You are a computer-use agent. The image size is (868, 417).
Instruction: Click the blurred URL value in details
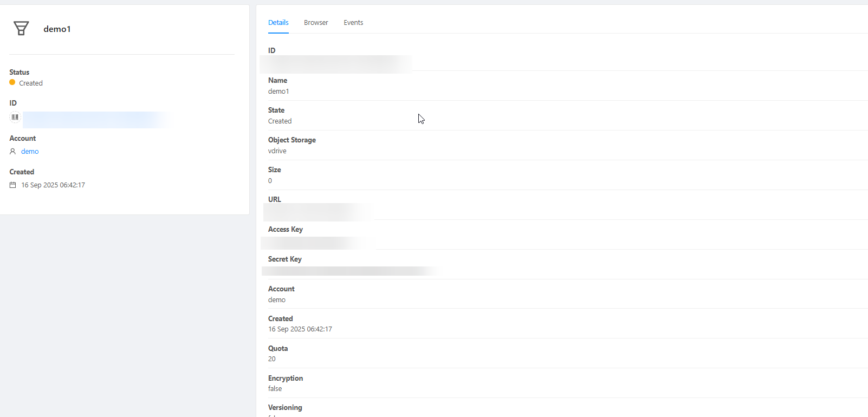pyautogui.click(x=318, y=212)
